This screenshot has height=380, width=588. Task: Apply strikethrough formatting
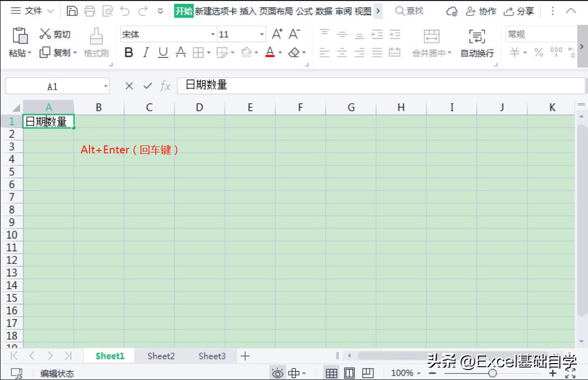180,52
